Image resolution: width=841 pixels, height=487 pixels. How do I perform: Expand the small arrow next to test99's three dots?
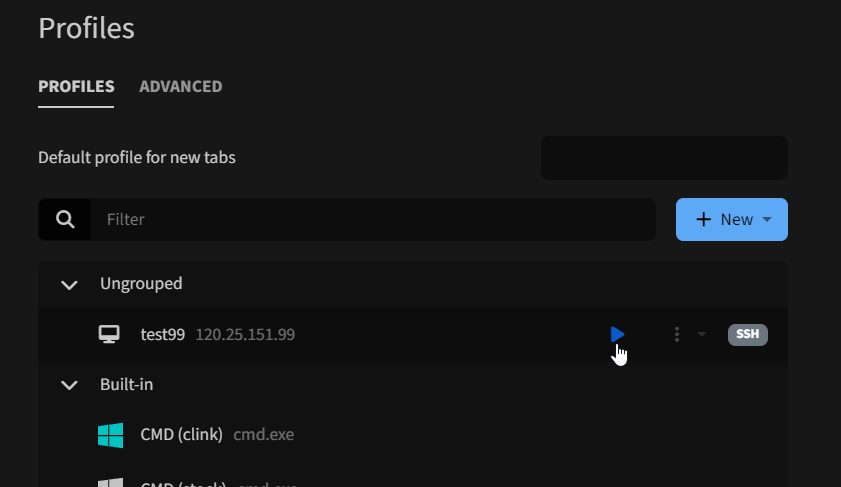click(x=702, y=334)
